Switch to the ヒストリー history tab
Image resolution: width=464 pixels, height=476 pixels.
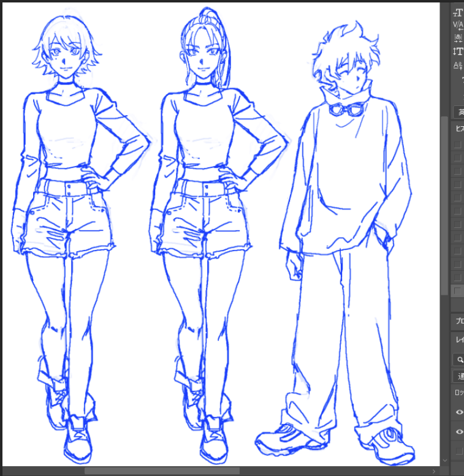(x=460, y=129)
